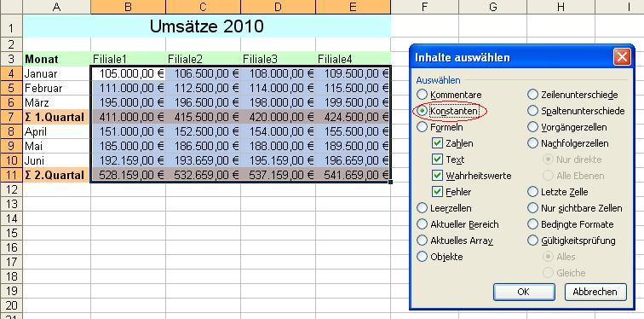Select column B header

click(x=128, y=7)
